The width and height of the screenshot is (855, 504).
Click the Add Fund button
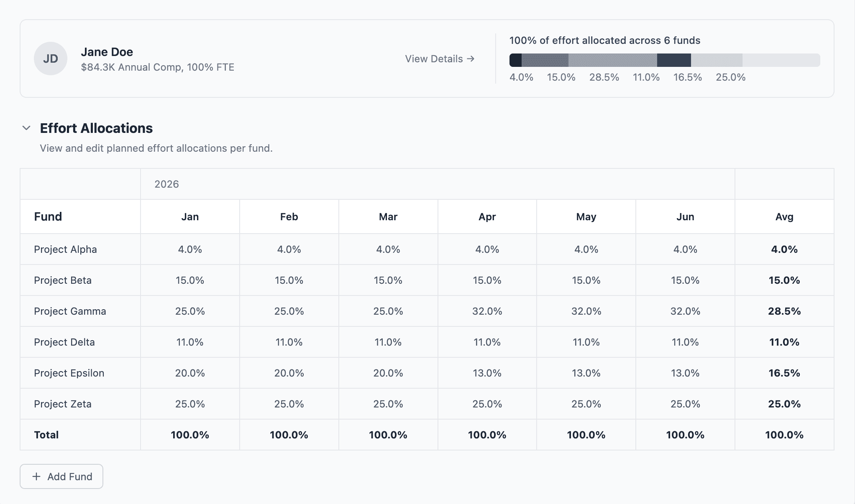click(61, 476)
